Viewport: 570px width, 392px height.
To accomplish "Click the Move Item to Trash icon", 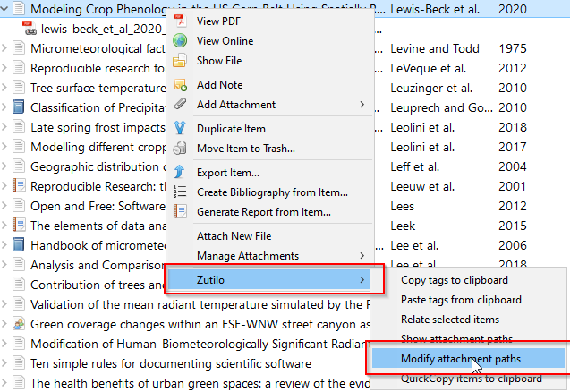I will [180, 149].
